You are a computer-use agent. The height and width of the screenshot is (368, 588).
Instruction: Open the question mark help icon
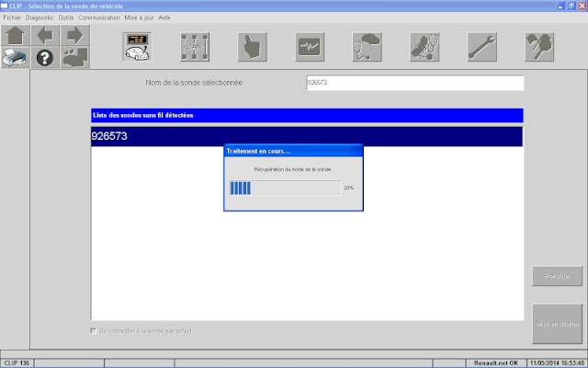(45, 57)
